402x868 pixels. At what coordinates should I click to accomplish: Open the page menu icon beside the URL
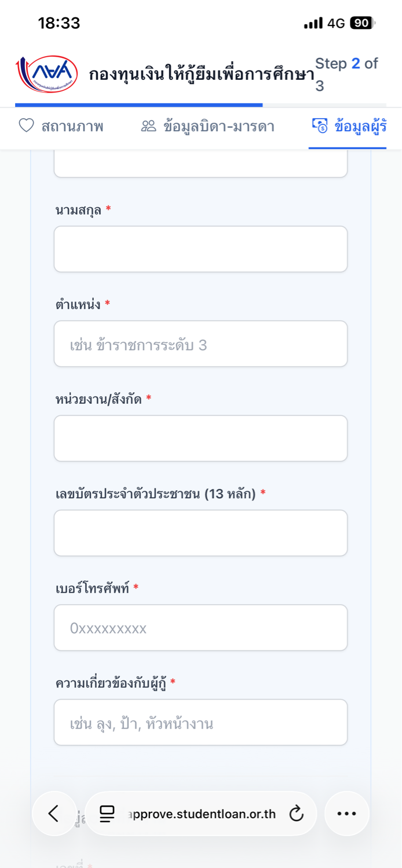point(107,814)
